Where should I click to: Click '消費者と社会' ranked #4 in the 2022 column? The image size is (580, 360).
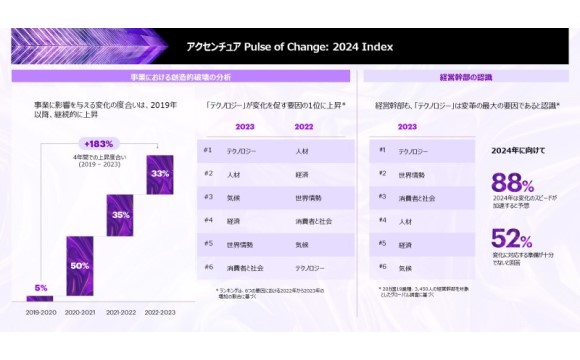(x=314, y=221)
